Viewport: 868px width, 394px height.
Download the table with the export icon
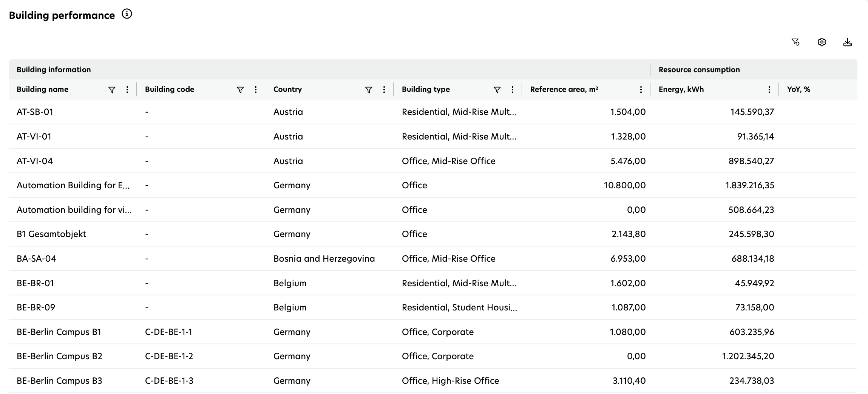[848, 42]
